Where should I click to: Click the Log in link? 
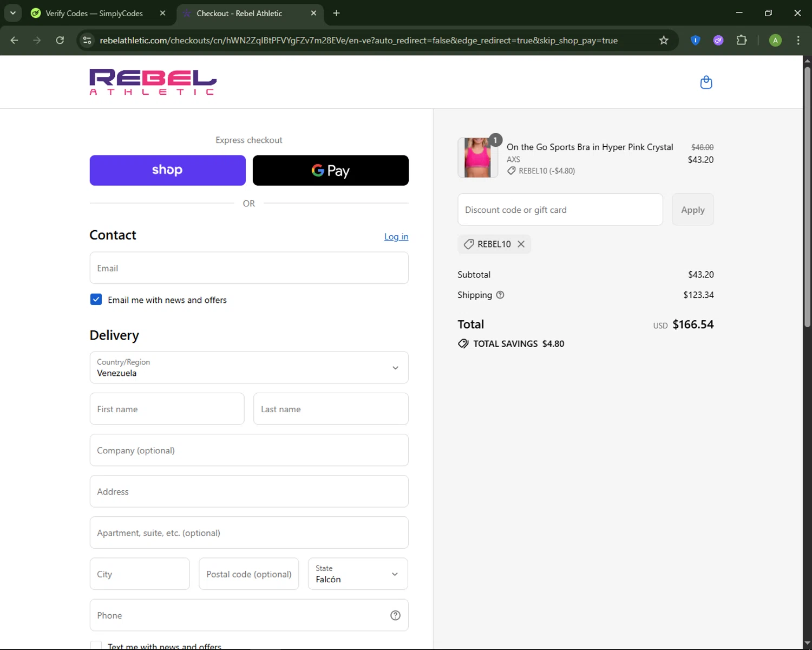[x=396, y=237]
